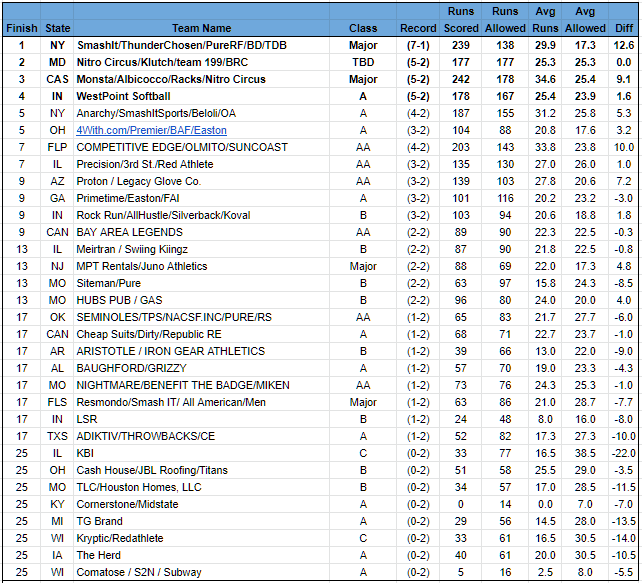
Task: Select the Record column header
Action: 418,28
